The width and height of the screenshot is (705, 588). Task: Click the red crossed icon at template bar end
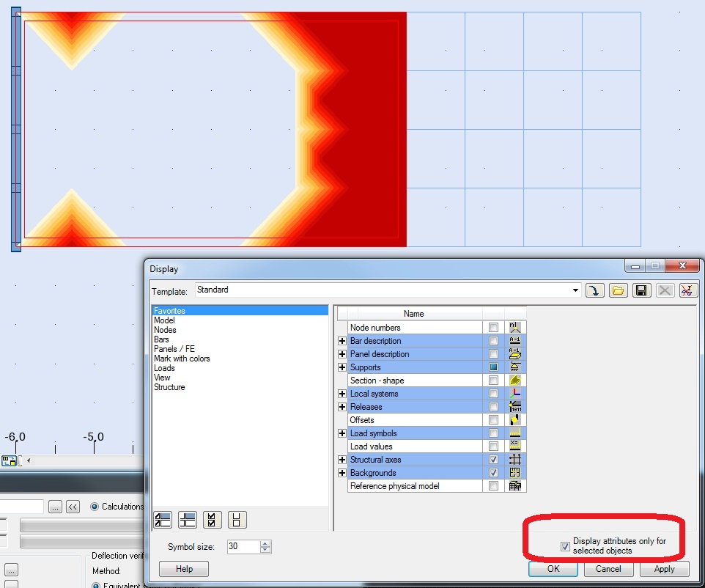688,290
